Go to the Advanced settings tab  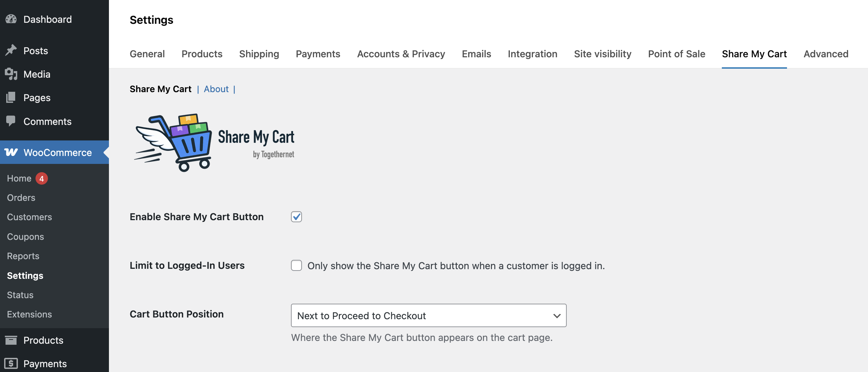826,54
